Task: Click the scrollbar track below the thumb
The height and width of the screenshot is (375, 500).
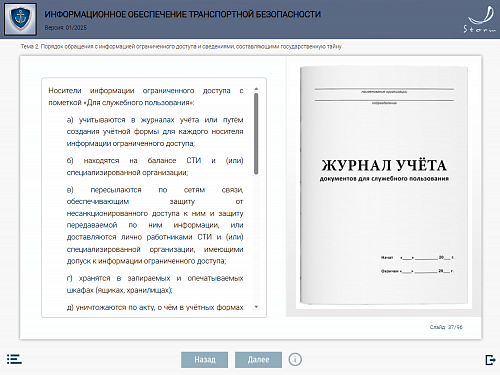Action: [x=256, y=238]
